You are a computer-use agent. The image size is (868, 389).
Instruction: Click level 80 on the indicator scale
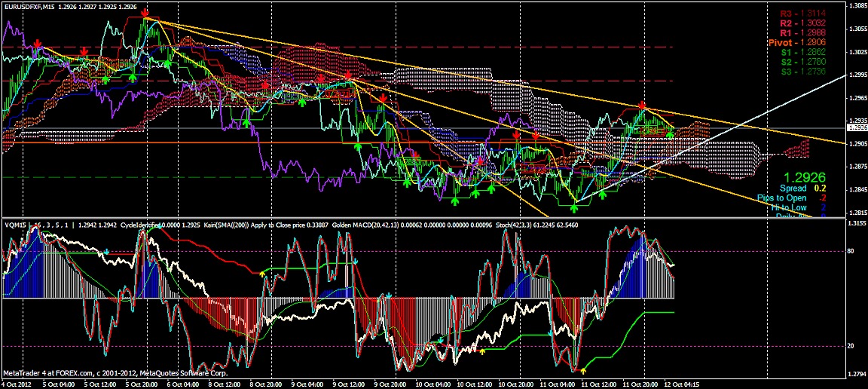tap(851, 251)
